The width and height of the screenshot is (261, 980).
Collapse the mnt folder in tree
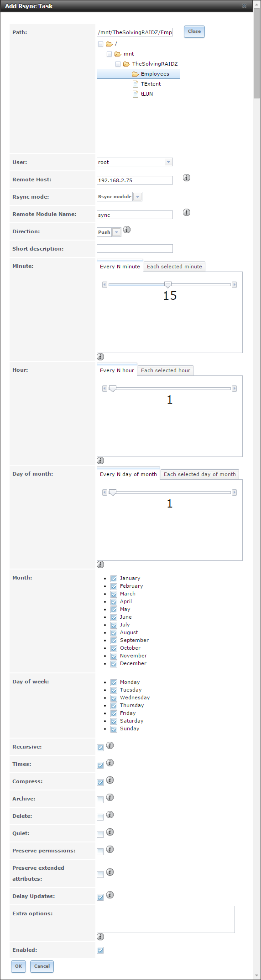point(109,54)
